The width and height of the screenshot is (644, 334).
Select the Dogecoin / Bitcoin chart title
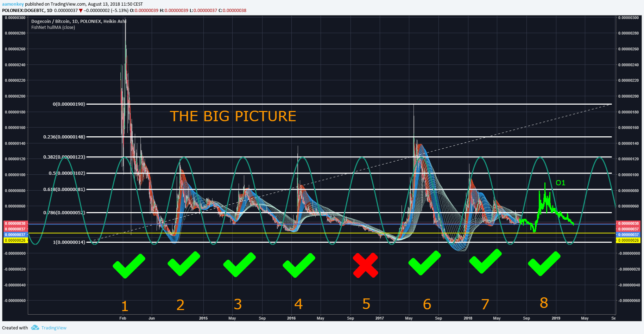[x=79, y=21]
